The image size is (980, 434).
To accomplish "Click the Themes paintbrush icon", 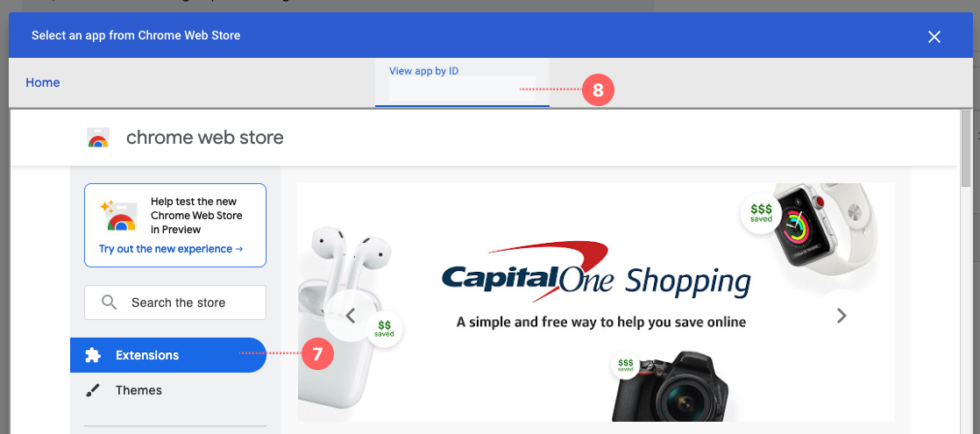I will point(93,390).
